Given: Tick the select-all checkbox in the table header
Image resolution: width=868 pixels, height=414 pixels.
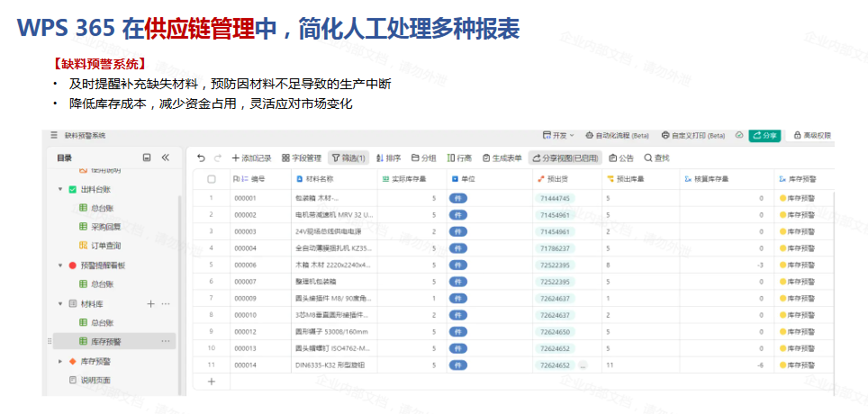Looking at the screenshot, I should (x=212, y=179).
